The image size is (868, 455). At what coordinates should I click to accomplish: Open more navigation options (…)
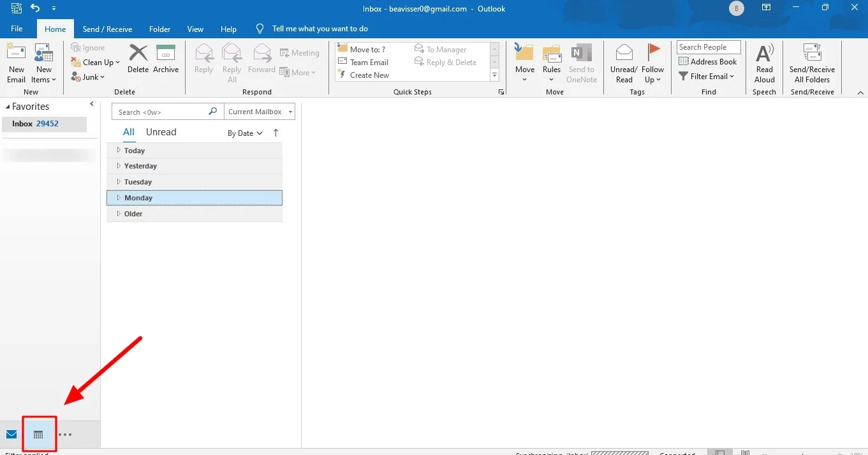pos(65,435)
